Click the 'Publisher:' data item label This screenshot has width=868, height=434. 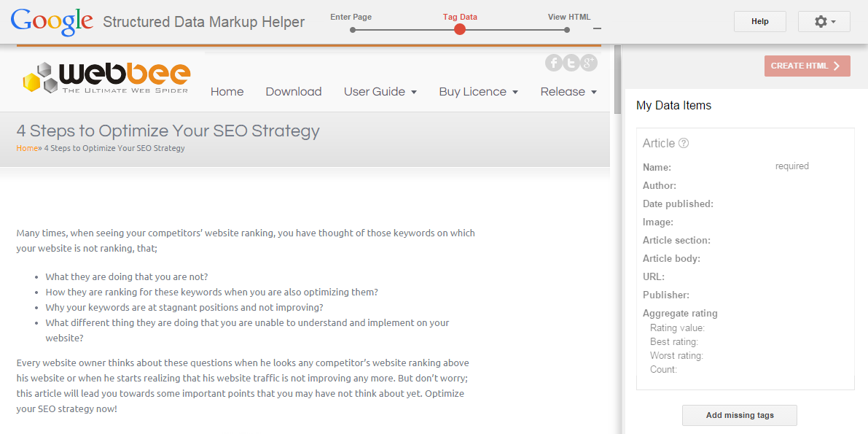[x=666, y=295]
